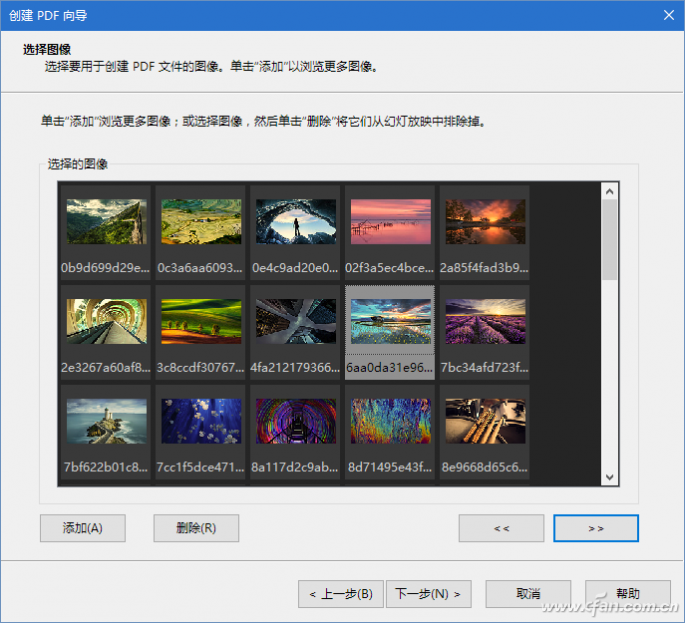Click the 取消 cancel button
685x623 pixels.
[x=528, y=594]
